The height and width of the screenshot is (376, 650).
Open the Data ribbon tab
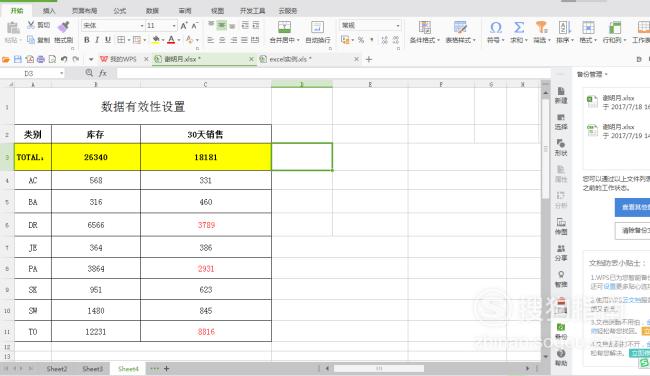153,11
